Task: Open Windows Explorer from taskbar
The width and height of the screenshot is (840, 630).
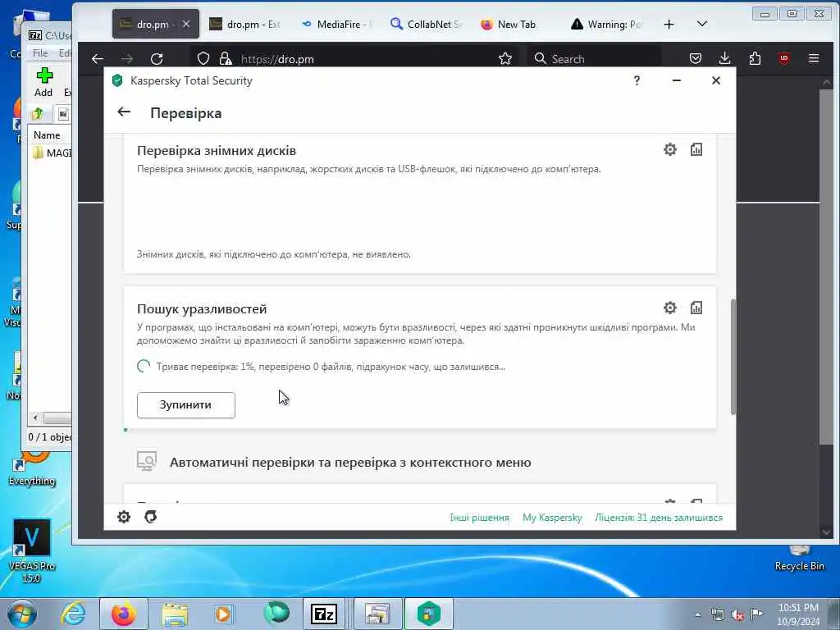Action: pyautogui.click(x=175, y=614)
